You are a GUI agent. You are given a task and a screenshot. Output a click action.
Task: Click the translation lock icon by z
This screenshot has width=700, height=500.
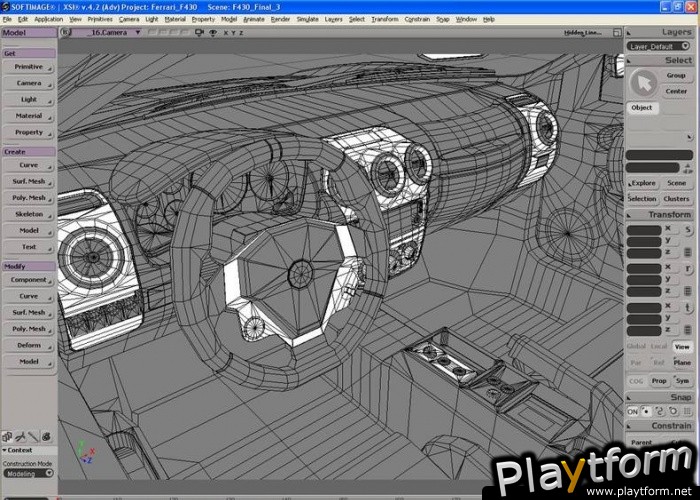click(688, 330)
